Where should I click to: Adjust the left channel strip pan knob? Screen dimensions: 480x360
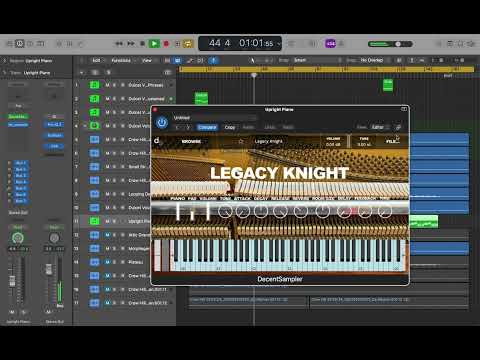point(18,238)
